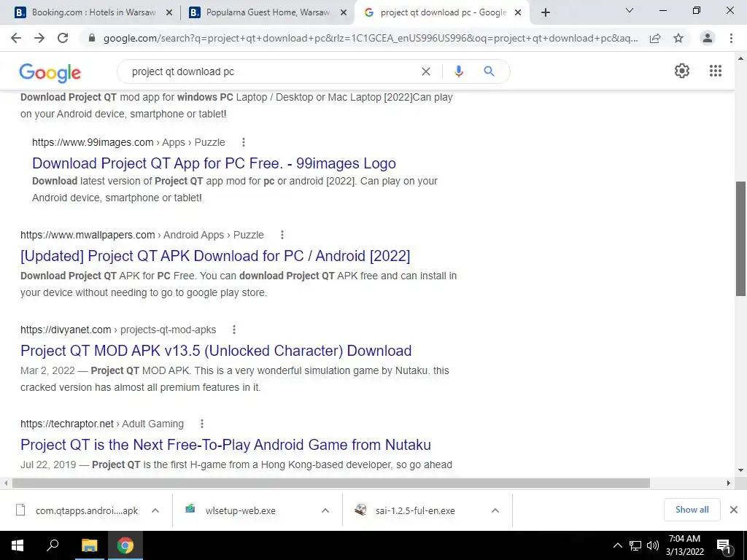Open the Chrome profile avatar
This screenshot has width=747, height=560.
coord(708,38)
